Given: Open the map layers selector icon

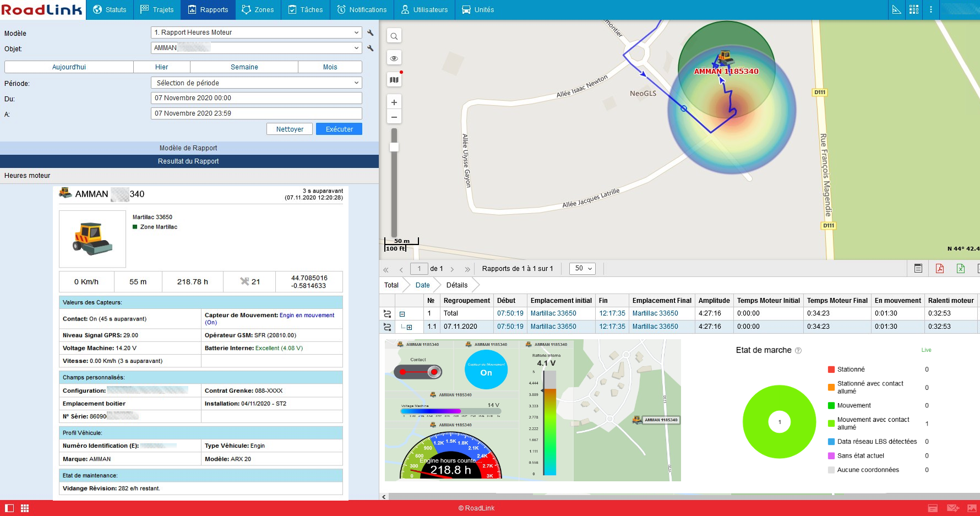Looking at the screenshot, I should click(x=394, y=80).
